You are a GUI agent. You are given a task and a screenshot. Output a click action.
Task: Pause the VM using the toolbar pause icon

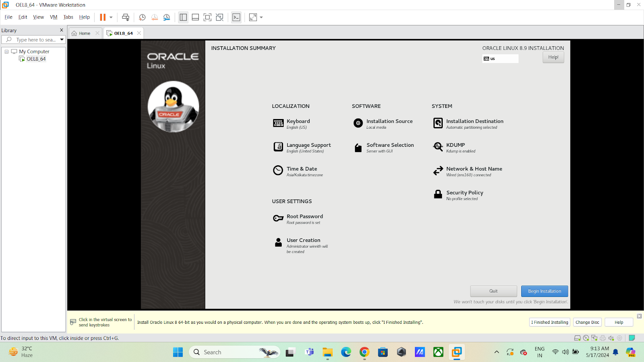(103, 17)
